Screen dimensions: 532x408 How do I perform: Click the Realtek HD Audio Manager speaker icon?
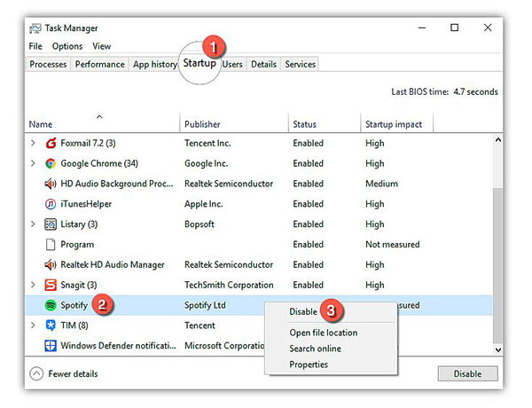tap(51, 264)
